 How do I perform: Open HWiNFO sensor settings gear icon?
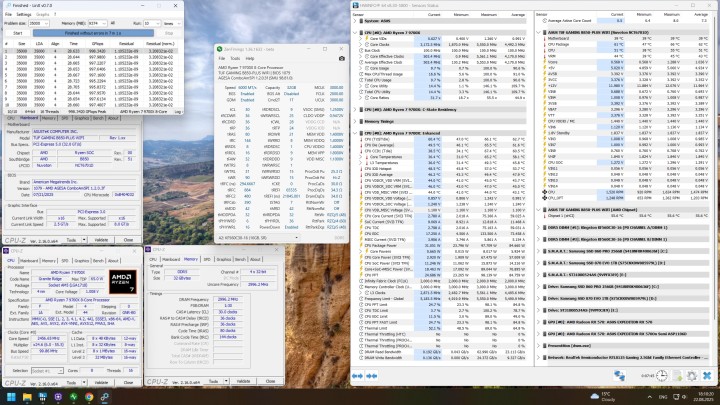pos(692,376)
